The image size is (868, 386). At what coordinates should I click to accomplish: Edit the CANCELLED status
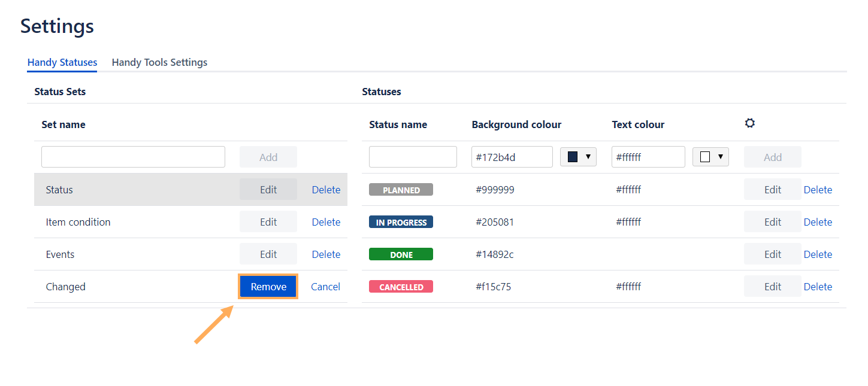pyautogui.click(x=772, y=287)
